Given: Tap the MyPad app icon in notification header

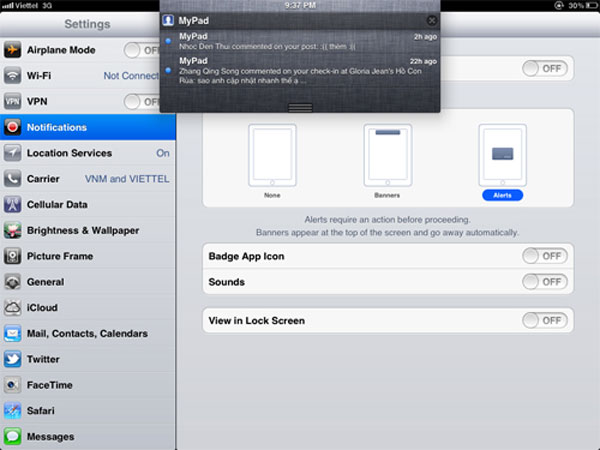Looking at the screenshot, I should click(x=168, y=20).
